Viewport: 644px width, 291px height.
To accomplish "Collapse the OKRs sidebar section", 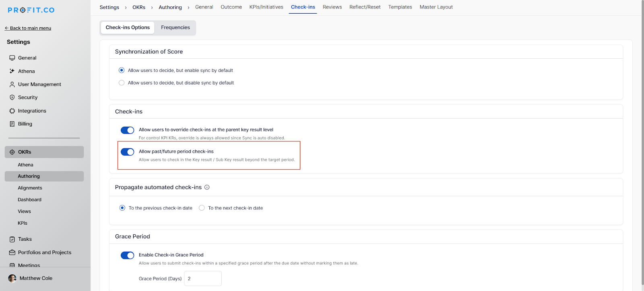I will click(x=44, y=152).
